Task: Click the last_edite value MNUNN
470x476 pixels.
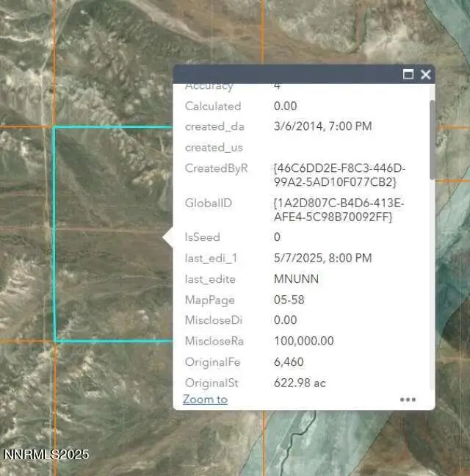Action: pyautogui.click(x=296, y=279)
